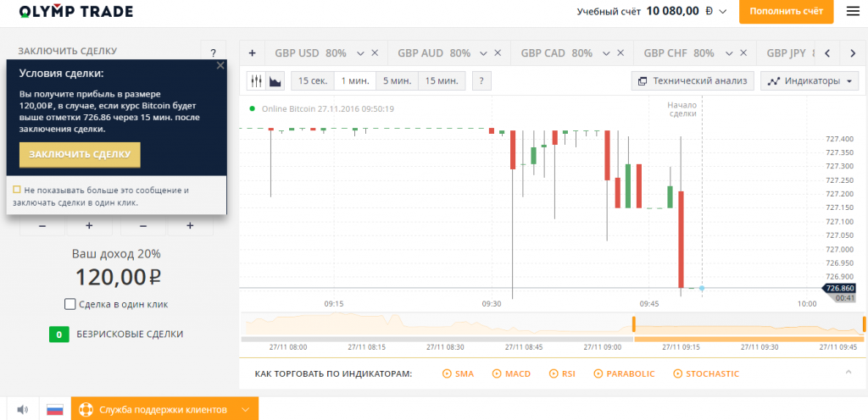Open GBP CHF asset dropdown arrow
The width and height of the screenshot is (868, 420).
click(728, 53)
